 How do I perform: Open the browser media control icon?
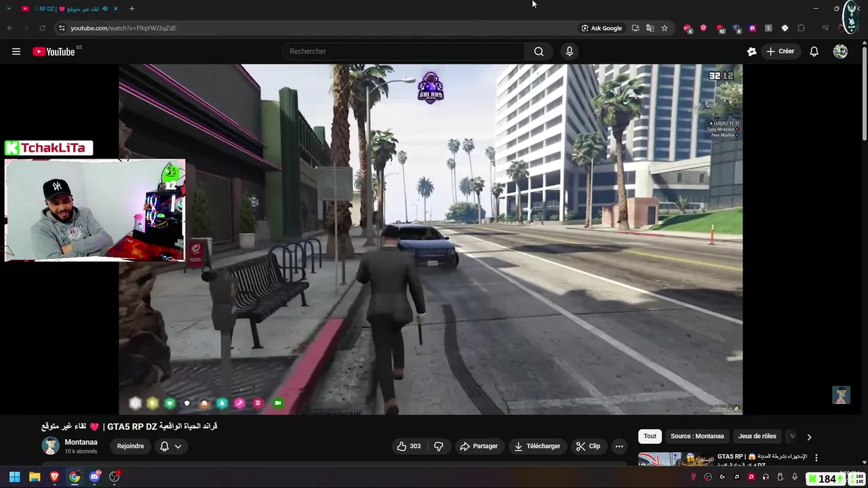[825, 28]
